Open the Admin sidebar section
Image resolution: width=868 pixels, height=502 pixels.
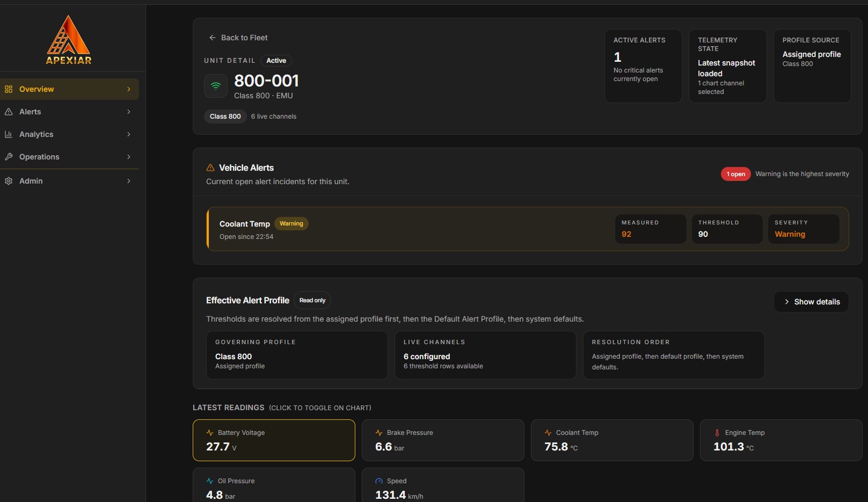69,181
